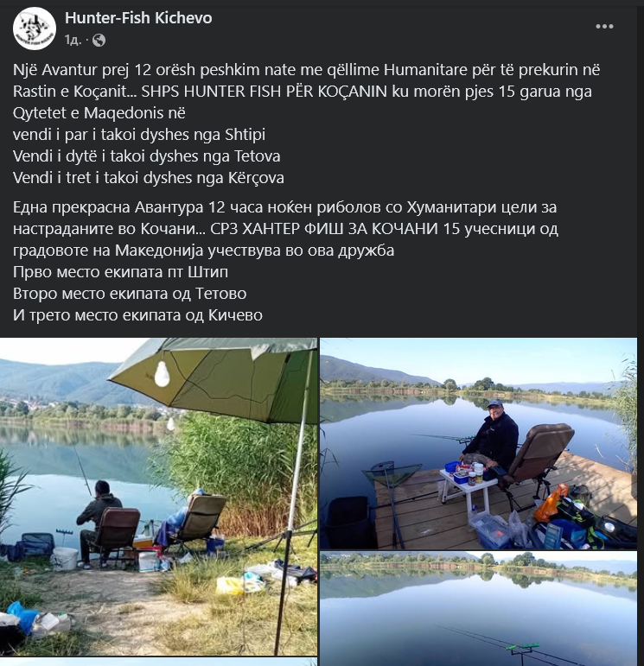Click the line "vendi i par" nga Shtipi
Screen dimensions: 644x666
pos(139,134)
